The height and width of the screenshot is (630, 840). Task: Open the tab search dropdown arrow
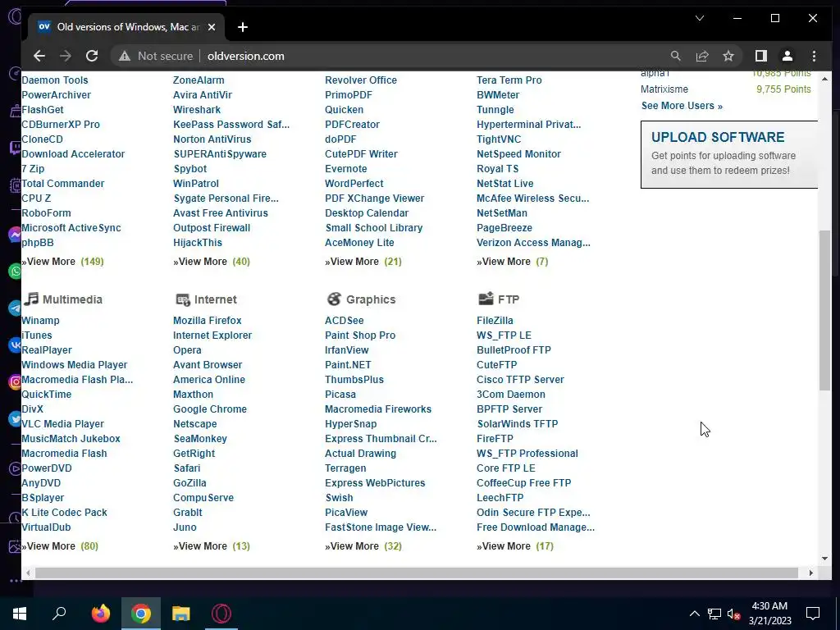click(700, 18)
